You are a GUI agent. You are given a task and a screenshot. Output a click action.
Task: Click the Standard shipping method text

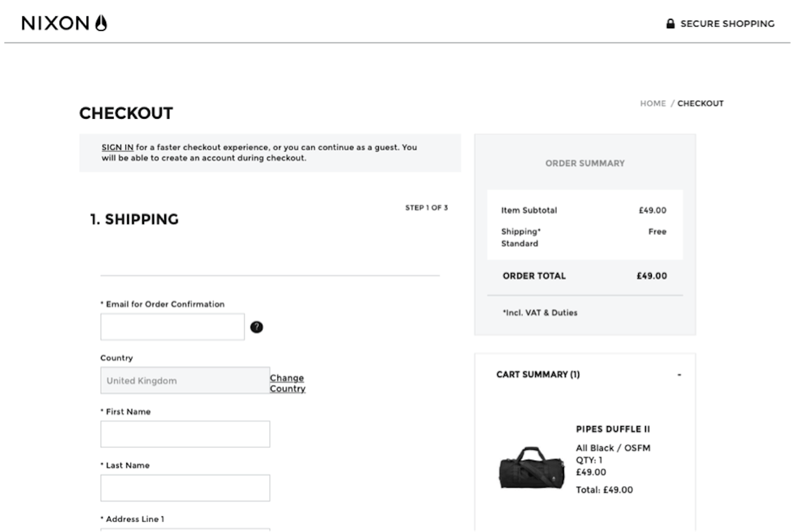[520, 244]
